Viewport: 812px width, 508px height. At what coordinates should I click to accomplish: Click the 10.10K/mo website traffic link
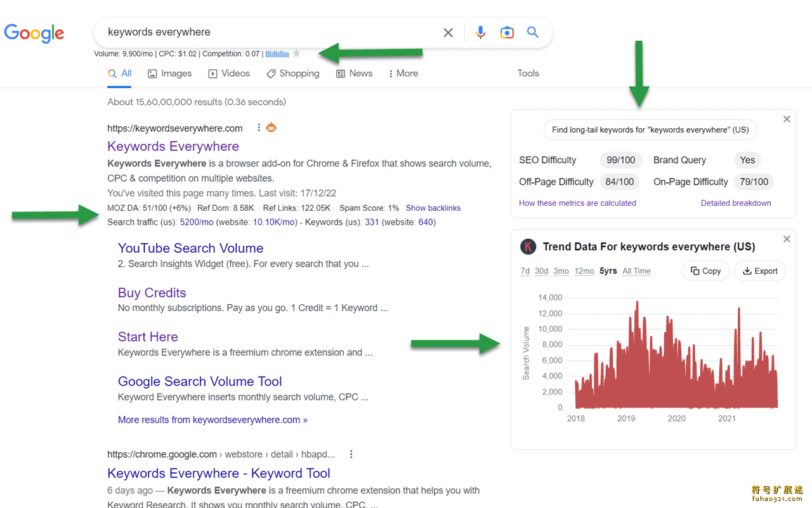click(x=275, y=222)
